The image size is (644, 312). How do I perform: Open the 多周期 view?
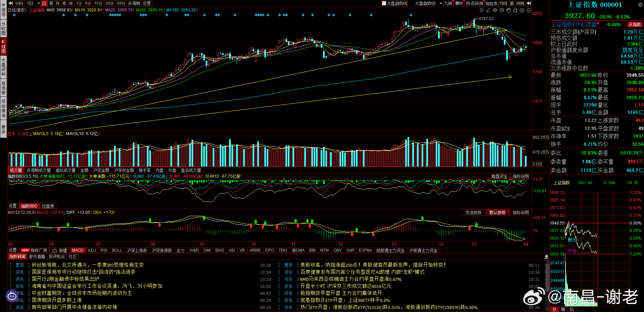tap(134, 3)
